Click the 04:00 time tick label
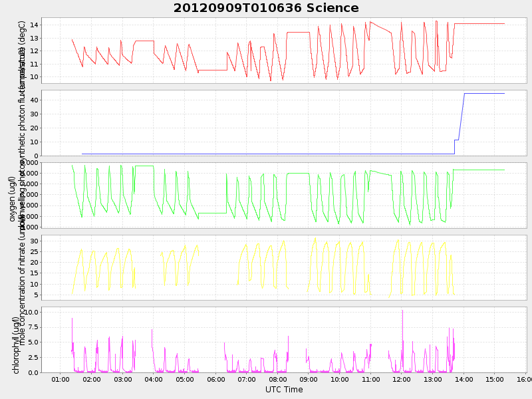The width and height of the screenshot is (532, 399). click(x=154, y=379)
